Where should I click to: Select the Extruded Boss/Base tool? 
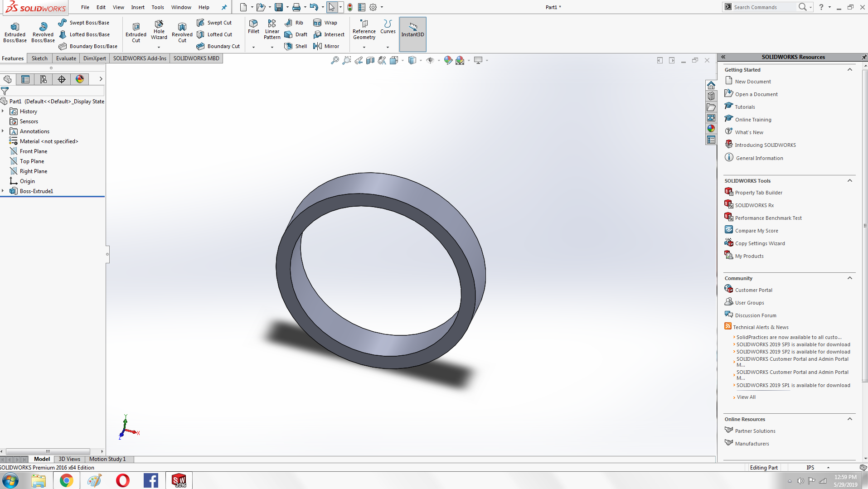point(15,33)
